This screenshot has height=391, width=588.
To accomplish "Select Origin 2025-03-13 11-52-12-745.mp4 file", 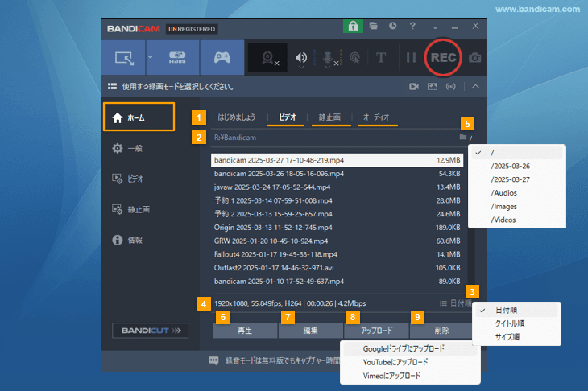I will point(337,228).
